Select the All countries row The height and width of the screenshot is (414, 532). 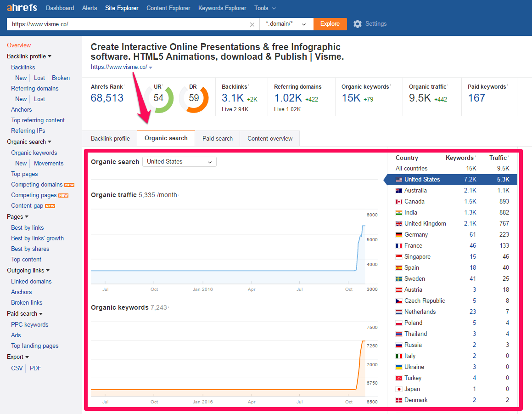452,169
